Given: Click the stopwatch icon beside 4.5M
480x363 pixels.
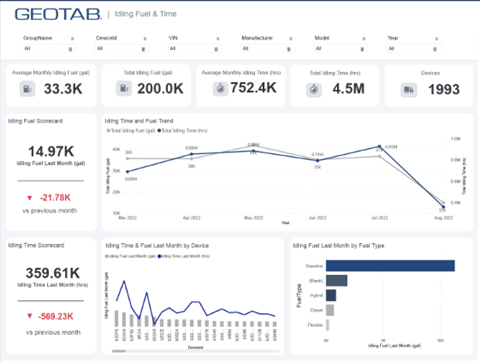Looking at the screenshot, I should [314, 89].
